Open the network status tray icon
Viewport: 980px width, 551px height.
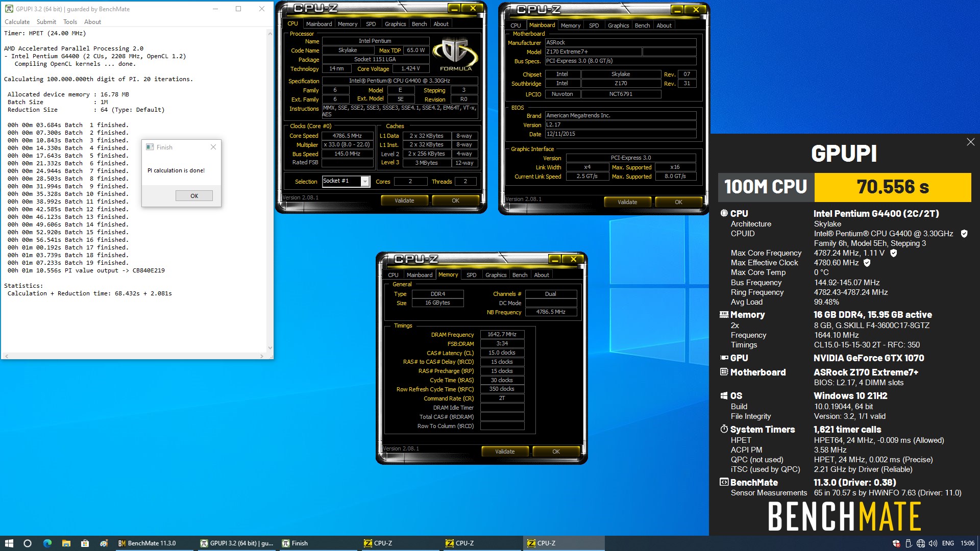pos(921,543)
